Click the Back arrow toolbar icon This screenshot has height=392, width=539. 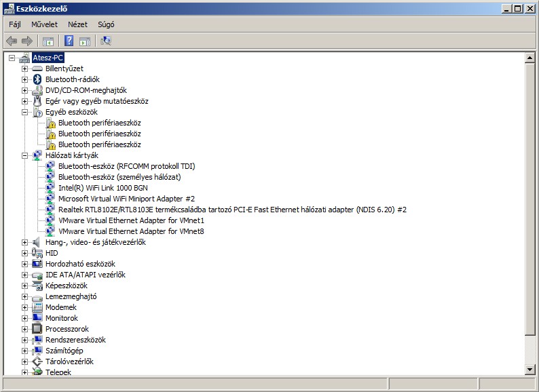[12, 41]
